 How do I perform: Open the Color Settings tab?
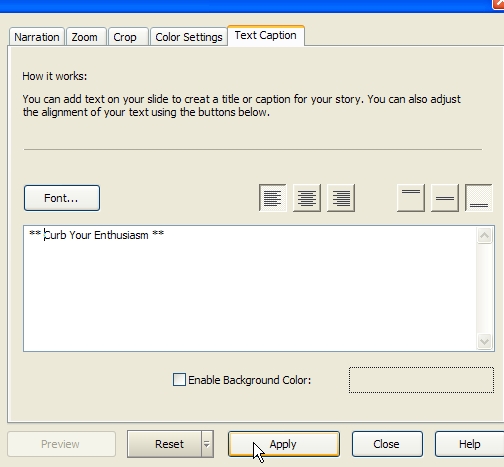[189, 37]
